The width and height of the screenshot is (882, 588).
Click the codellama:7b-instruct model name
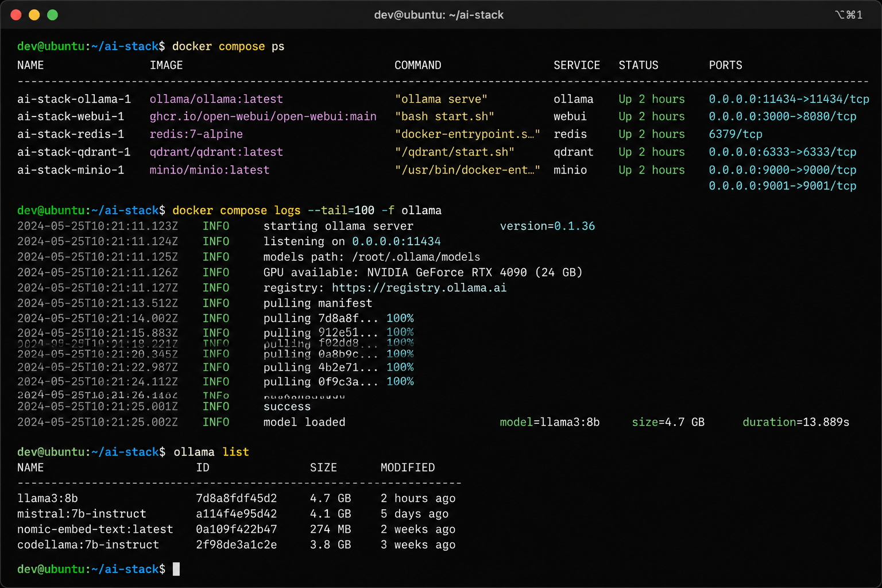[x=88, y=545]
